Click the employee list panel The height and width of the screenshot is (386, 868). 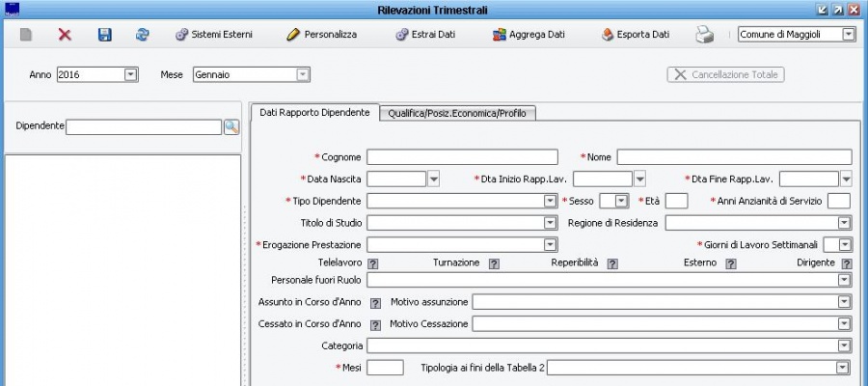[122, 270]
